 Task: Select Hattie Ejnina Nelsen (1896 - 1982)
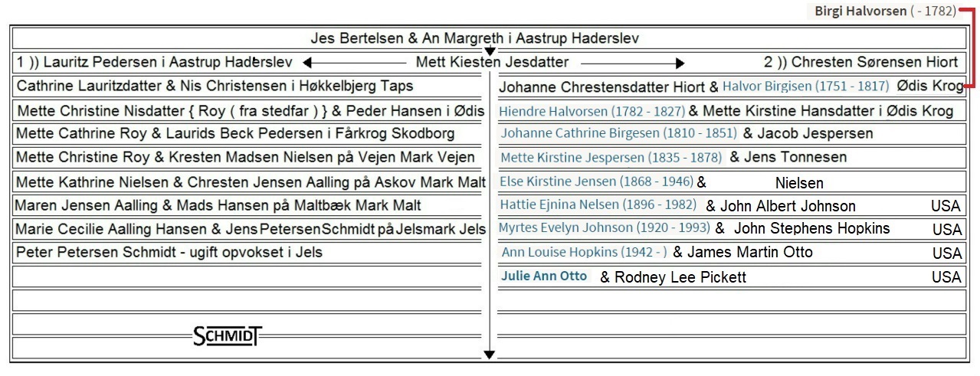click(598, 204)
